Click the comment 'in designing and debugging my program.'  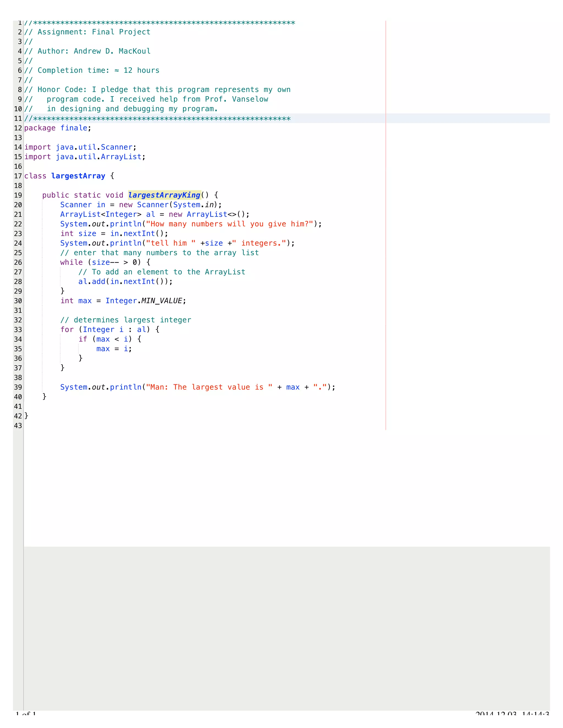pyautogui.click(x=132, y=109)
